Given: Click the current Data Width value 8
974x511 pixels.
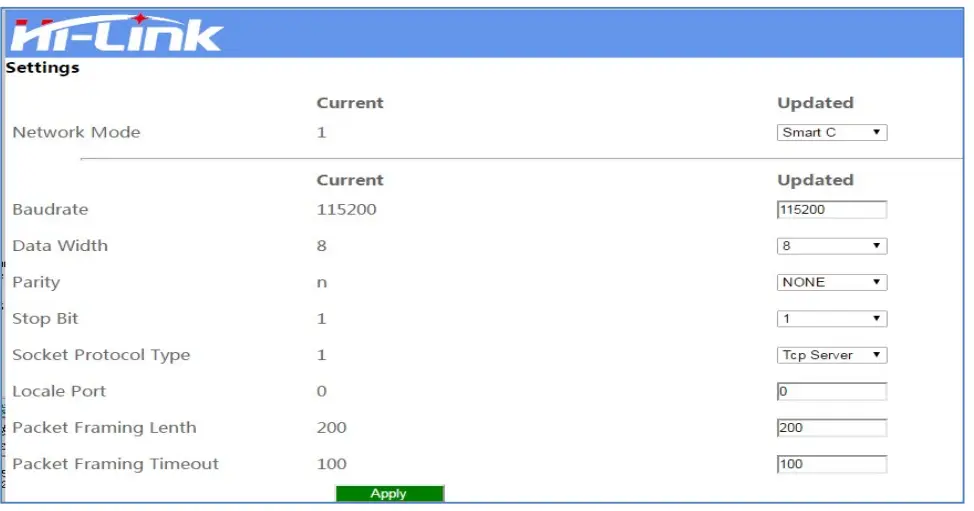Looking at the screenshot, I should pyautogui.click(x=322, y=246).
